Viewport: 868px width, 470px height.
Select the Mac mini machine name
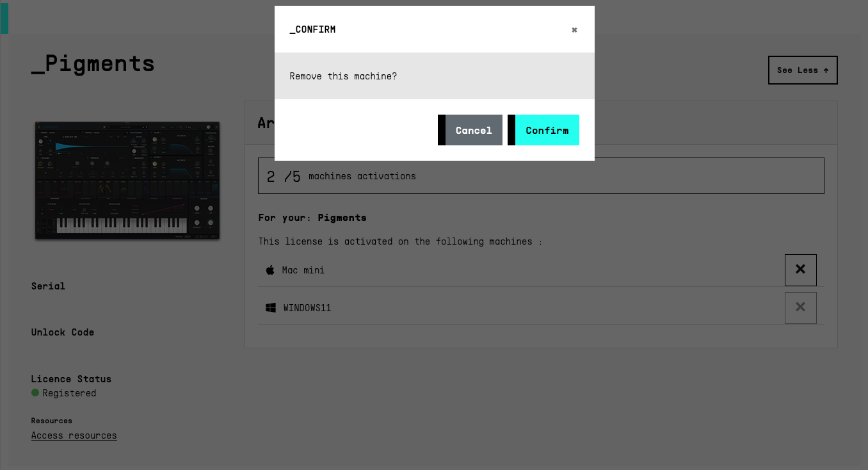[x=303, y=270]
